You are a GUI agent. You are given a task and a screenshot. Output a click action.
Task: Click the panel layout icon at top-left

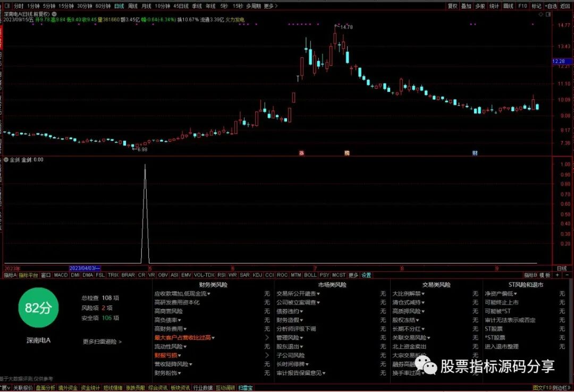7,6
